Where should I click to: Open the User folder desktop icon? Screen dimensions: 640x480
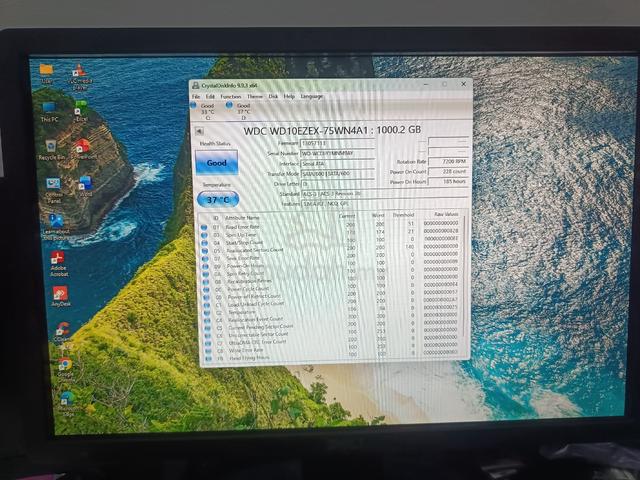[x=46, y=73]
